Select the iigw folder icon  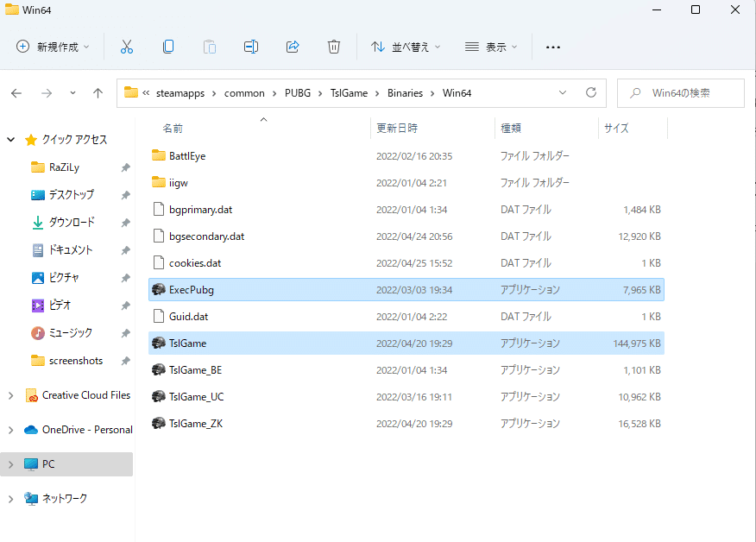point(159,183)
